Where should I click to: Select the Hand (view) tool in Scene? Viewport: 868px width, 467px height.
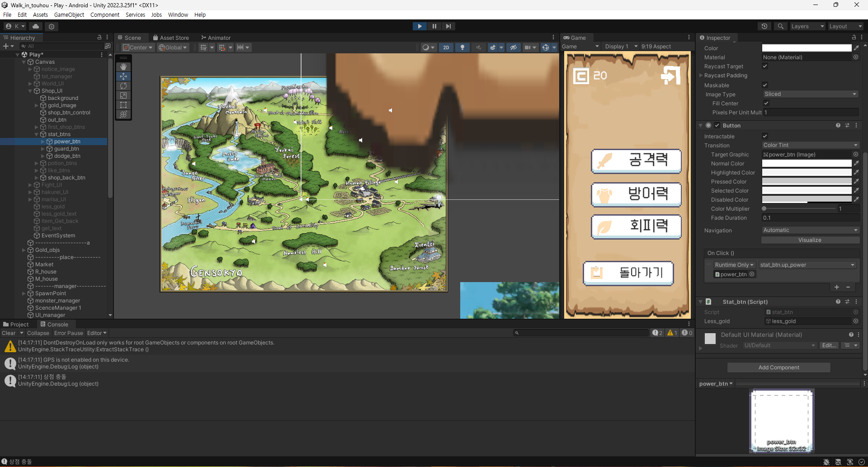(123, 67)
